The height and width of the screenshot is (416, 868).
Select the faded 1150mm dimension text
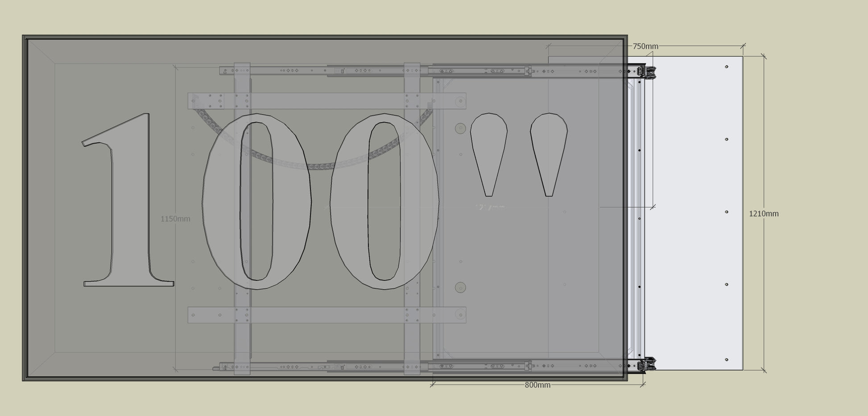(x=175, y=219)
